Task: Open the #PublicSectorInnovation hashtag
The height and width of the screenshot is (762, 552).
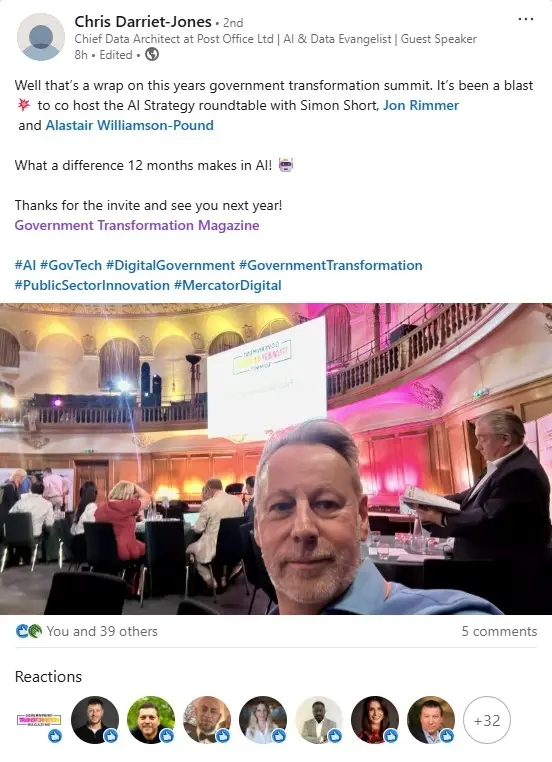Action: point(92,285)
